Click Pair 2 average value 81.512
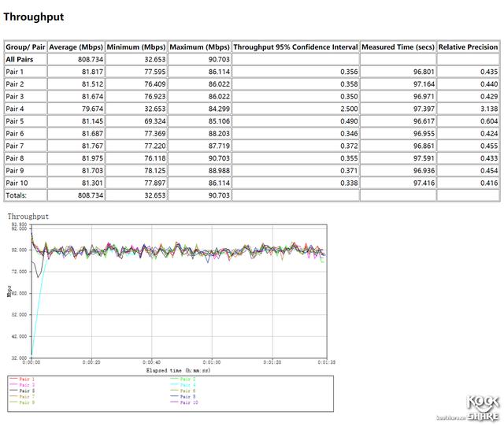The width and height of the screenshot is (504, 426). 92,84
